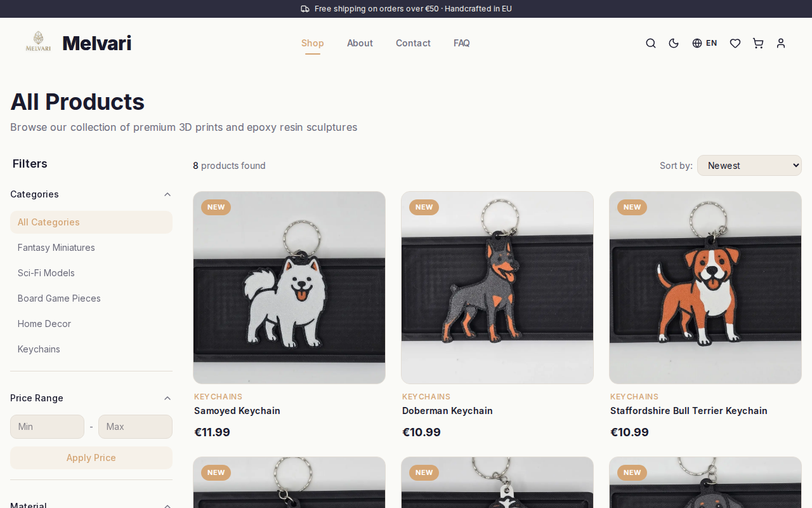Open the About page
812x508 pixels.
click(x=360, y=43)
